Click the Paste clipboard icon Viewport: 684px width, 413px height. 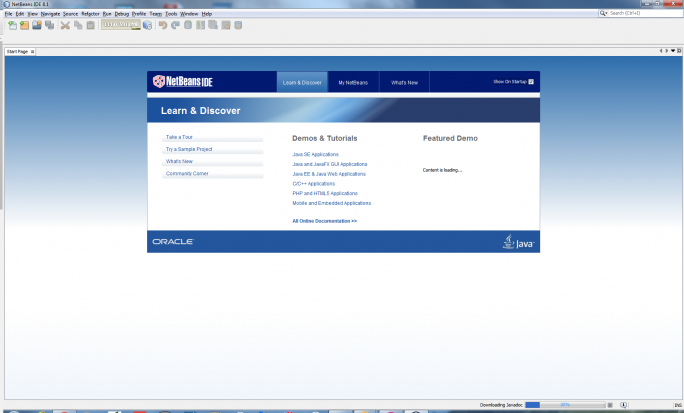91,25
